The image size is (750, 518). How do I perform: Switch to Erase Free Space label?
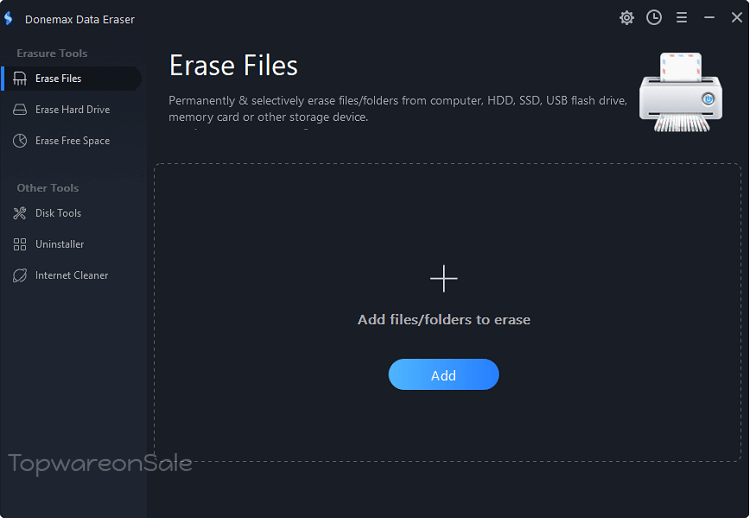(x=73, y=141)
